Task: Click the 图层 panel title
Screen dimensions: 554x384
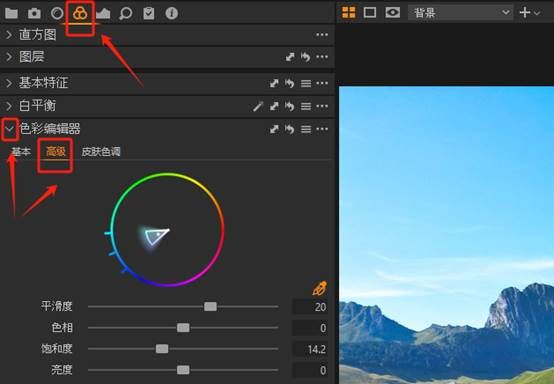Action: (32, 57)
